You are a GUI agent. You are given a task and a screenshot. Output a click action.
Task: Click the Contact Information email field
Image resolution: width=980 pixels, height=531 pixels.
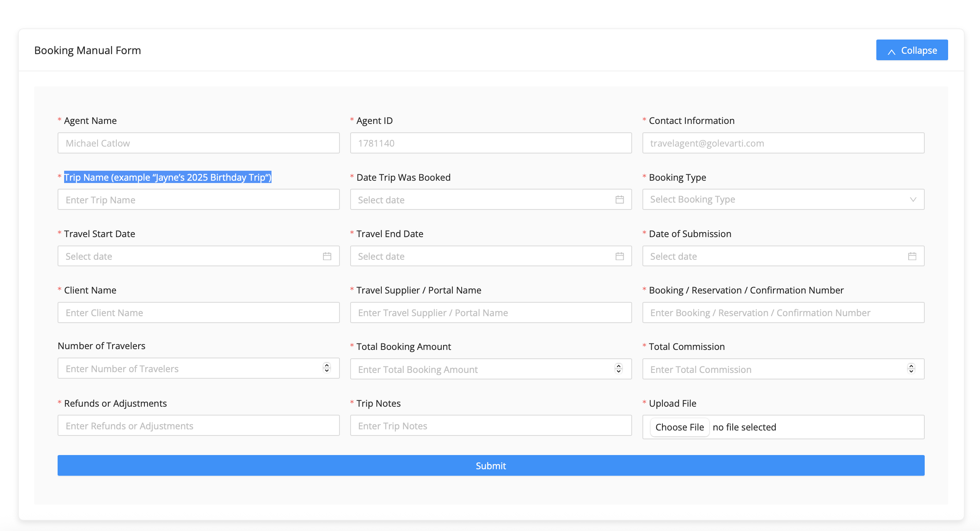pos(783,143)
